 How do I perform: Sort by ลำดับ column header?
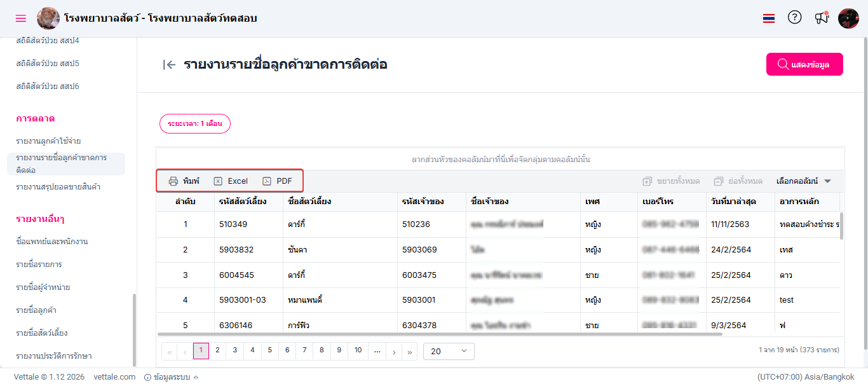point(186,202)
